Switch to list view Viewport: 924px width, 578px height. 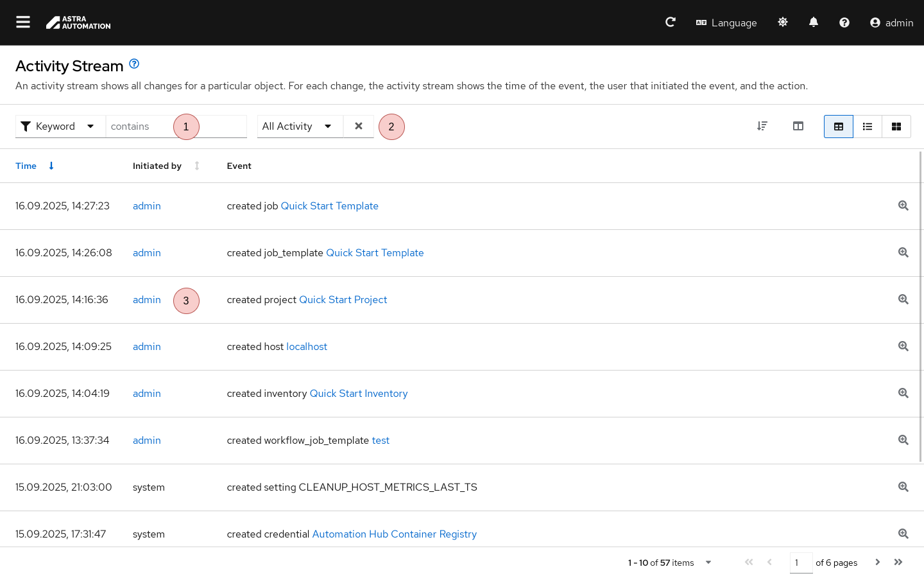(868, 127)
